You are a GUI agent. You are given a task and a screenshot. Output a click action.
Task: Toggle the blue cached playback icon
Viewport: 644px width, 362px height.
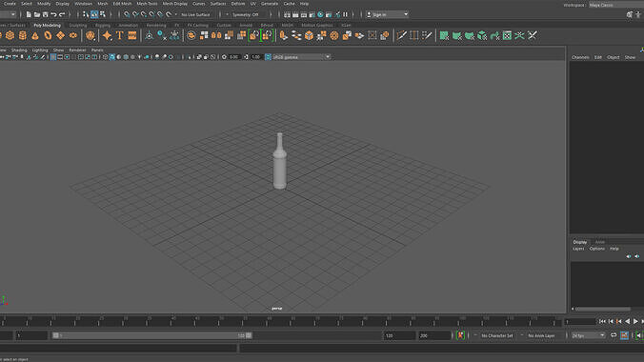tap(624, 335)
